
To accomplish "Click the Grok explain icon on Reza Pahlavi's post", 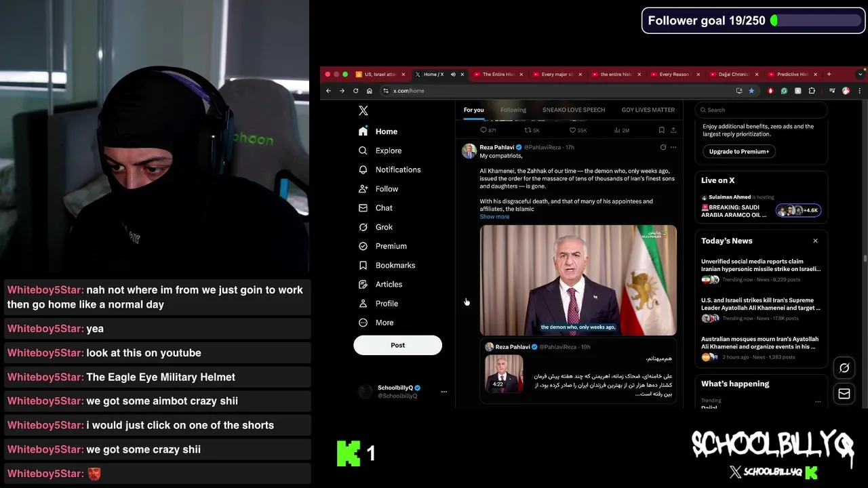I will click(663, 147).
